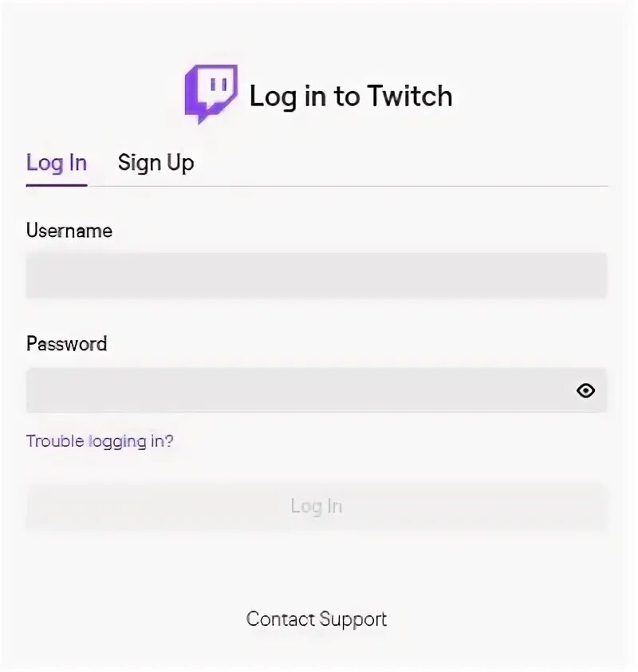This screenshot has width=638, height=672.
Task: Submit the form with the Log In button
Action: pos(317,506)
